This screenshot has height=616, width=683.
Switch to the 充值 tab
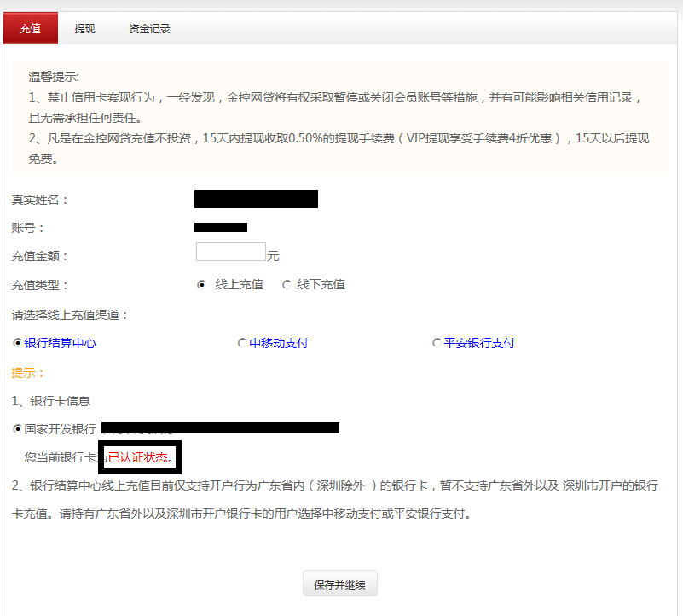[31, 28]
